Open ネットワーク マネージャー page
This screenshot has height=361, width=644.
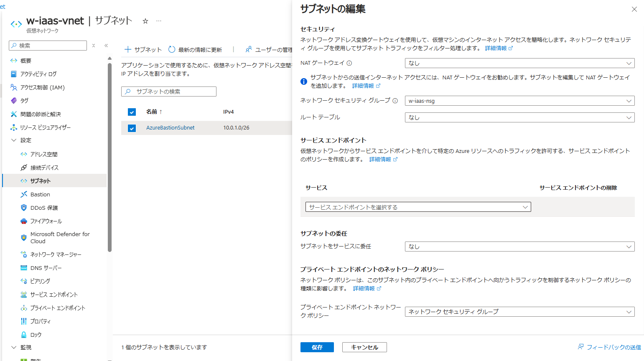[x=56, y=254]
